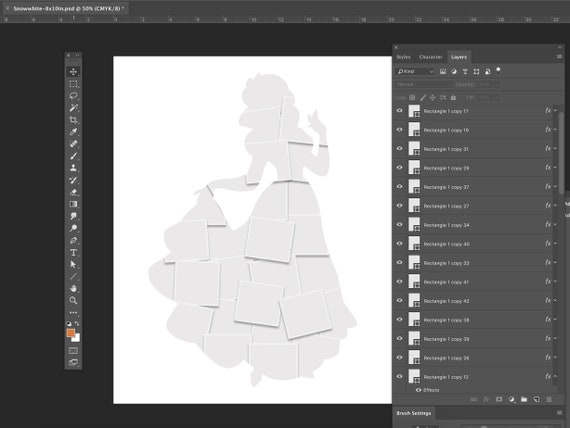Image resolution: width=570 pixels, height=428 pixels.
Task: Select the Dodge tool
Action: tap(73, 228)
